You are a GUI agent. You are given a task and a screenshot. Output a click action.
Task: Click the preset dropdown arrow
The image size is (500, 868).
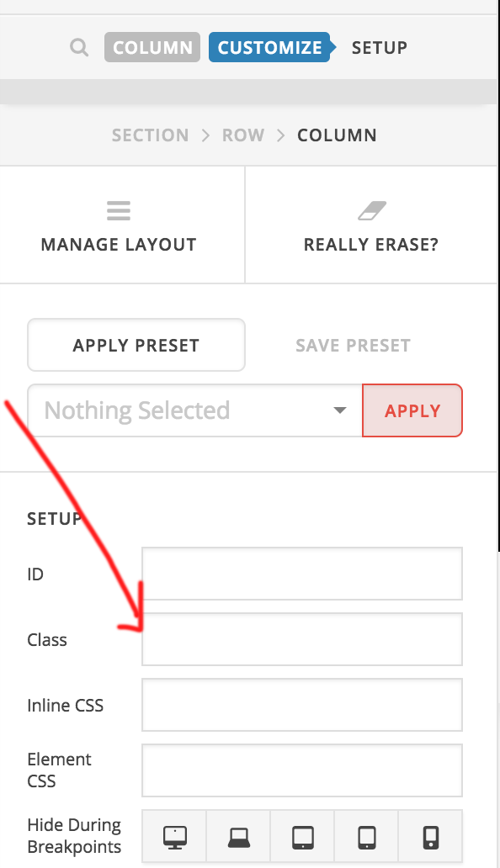point(340,410)
